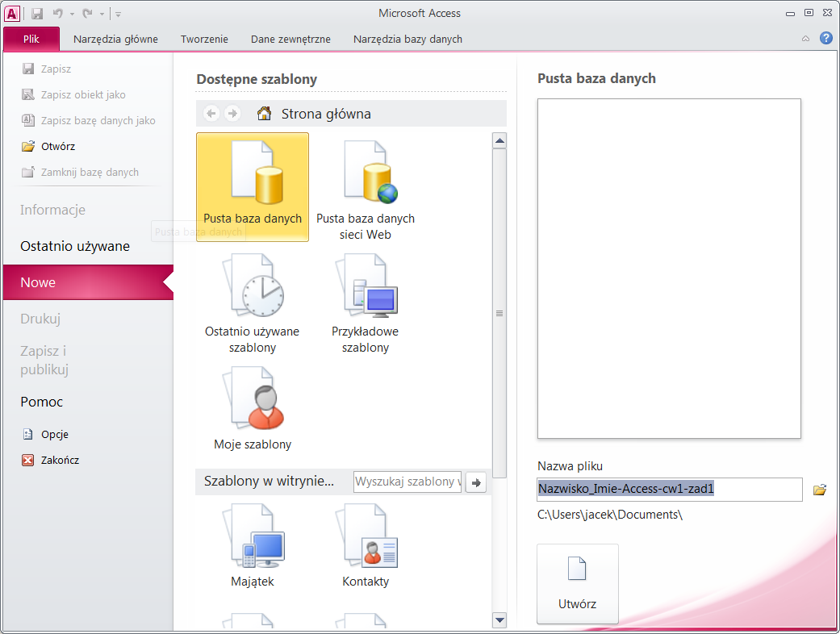Click the Back arrow in template navigation
The height and width of the screenshot is (634, 840).
(x=211, y=114)
